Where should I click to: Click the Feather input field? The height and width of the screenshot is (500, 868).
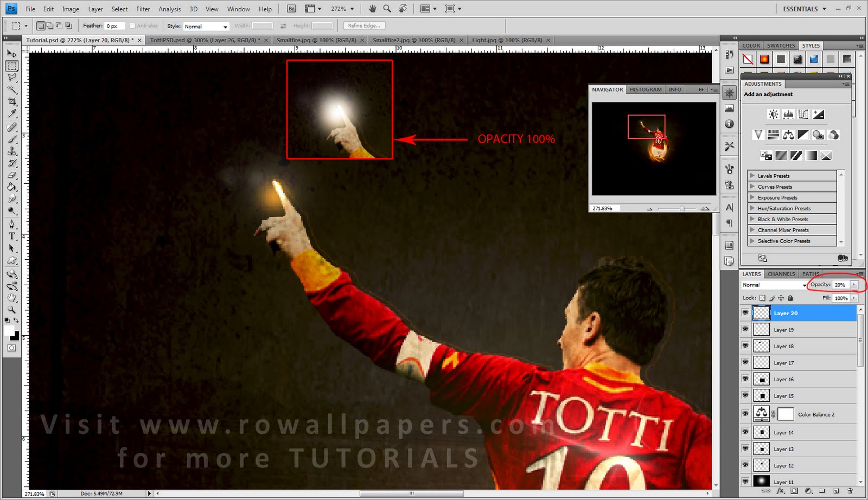(x=115, y=26)
